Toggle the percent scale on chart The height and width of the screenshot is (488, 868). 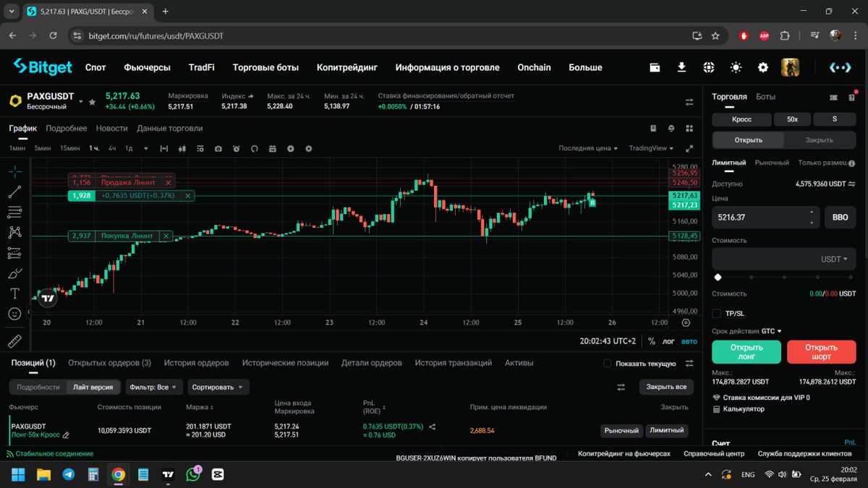point(652,341)
